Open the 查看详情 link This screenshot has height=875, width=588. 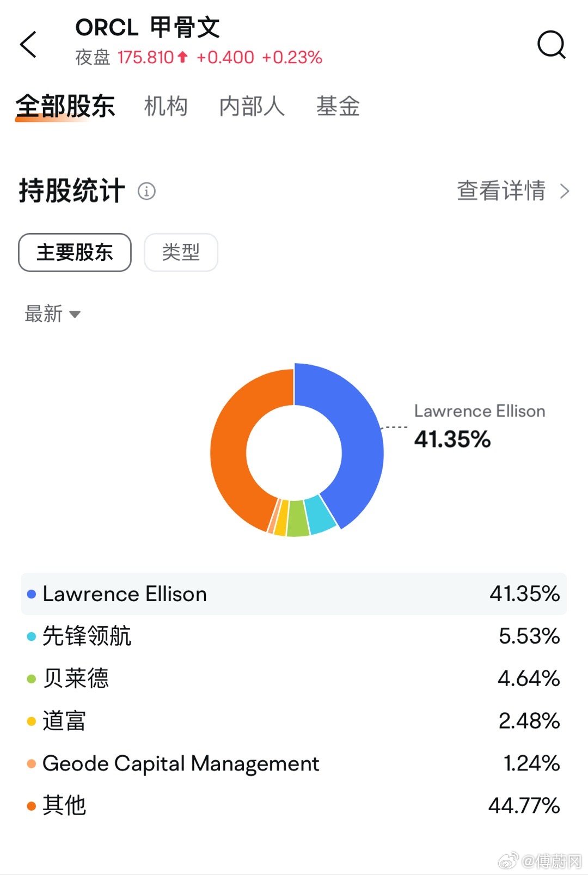coord(501,191)
